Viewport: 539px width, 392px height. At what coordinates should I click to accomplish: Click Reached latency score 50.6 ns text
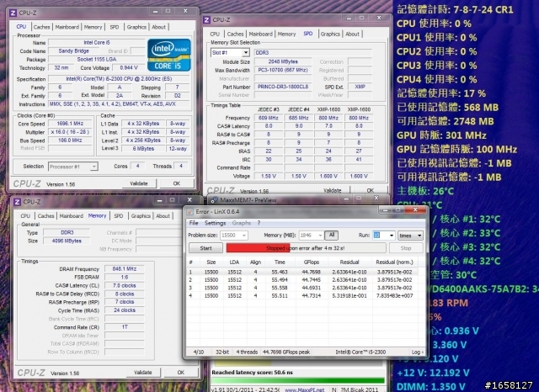pos(252,373)
